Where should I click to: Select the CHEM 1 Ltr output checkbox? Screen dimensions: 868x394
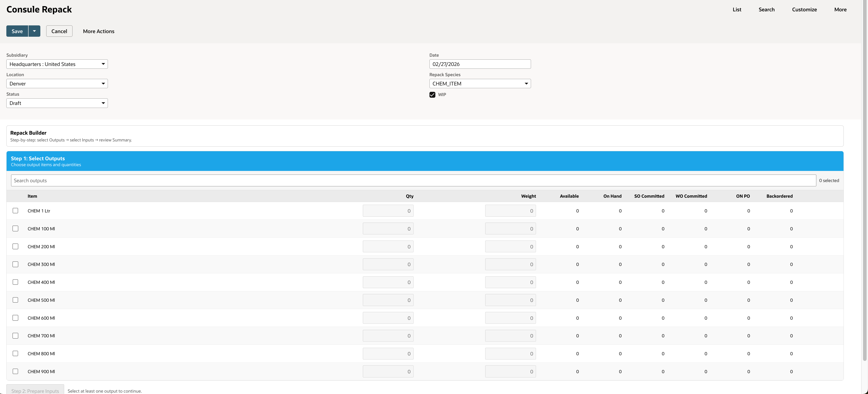15,211
